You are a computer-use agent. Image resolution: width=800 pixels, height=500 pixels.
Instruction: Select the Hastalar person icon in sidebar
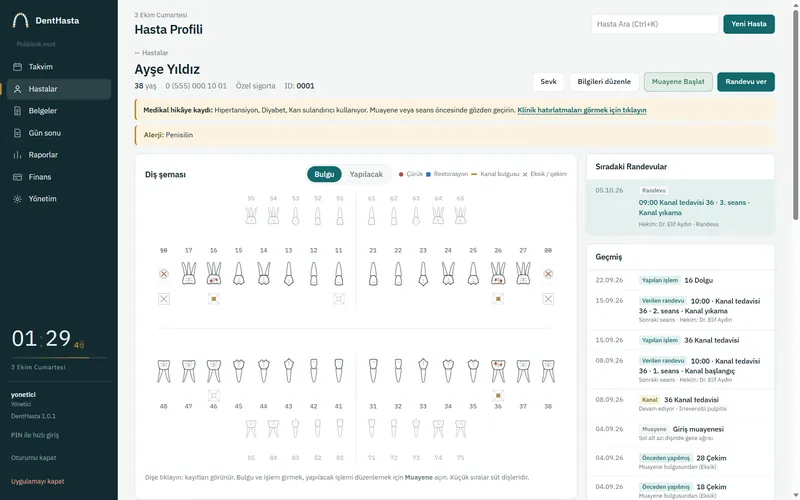pos(17,89)
